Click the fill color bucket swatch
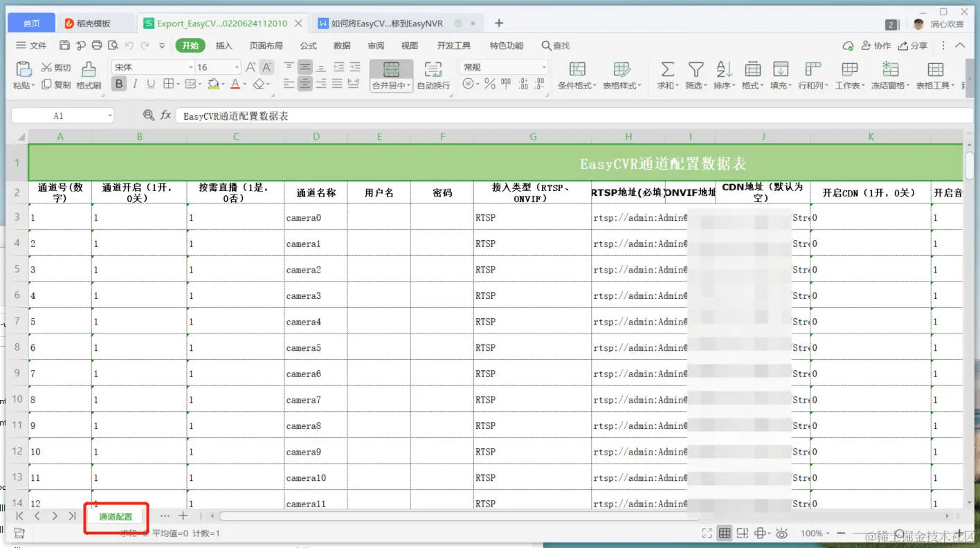 213,84
